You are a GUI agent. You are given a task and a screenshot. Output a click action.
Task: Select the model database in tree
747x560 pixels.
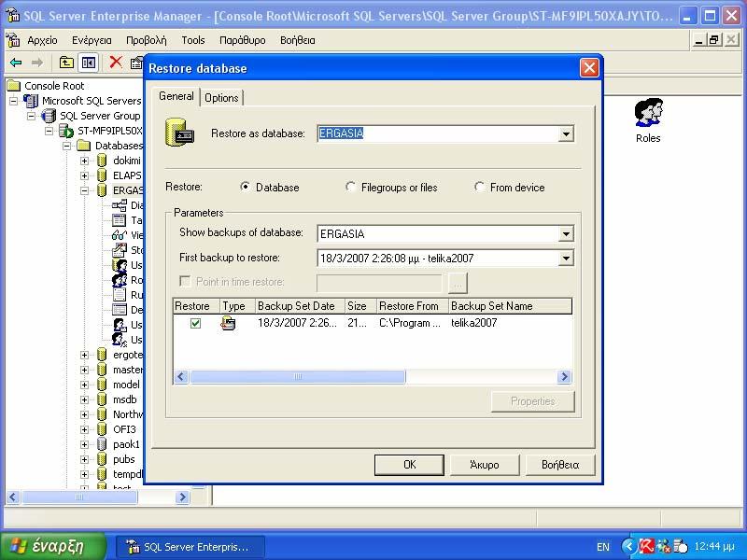pyautogui.click(x=126, y=385)
